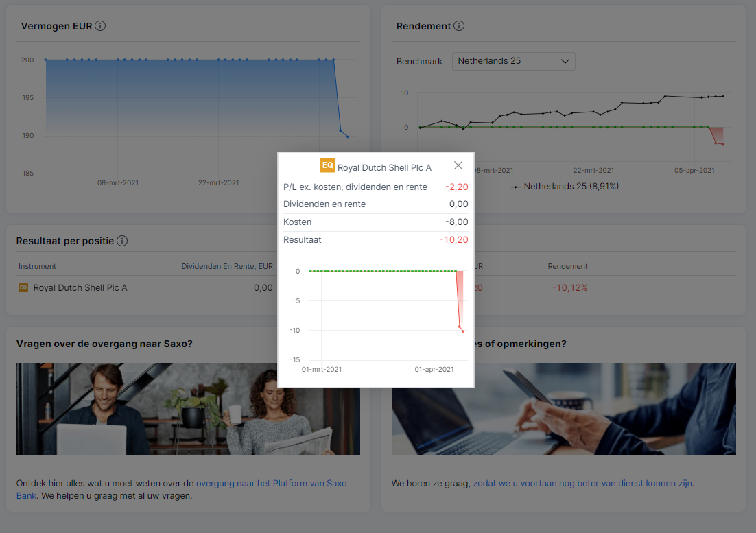The width and height of the screenshot is (756, 533).
Task: Click info icon next to Vermogen EUR
Action: (x=99, y=26)
